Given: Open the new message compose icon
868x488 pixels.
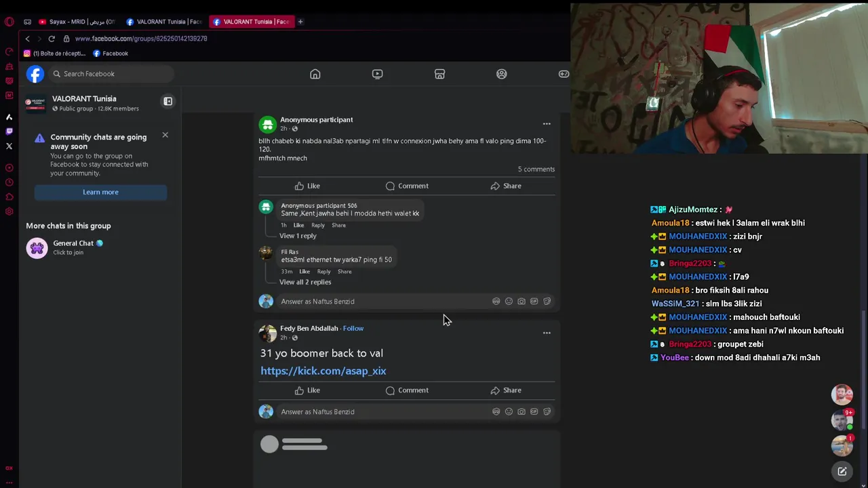Looking at the screenshot, I should [x=842, y=472].
